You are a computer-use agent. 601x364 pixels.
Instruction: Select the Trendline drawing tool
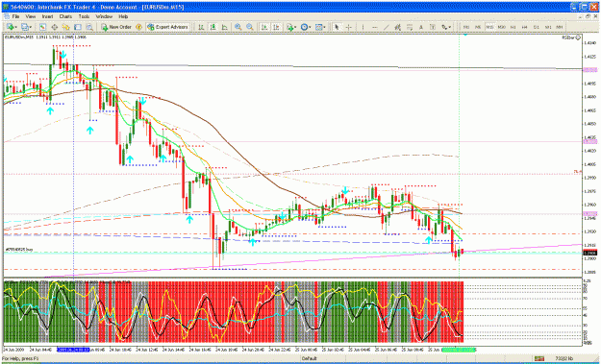pos(387,27)
